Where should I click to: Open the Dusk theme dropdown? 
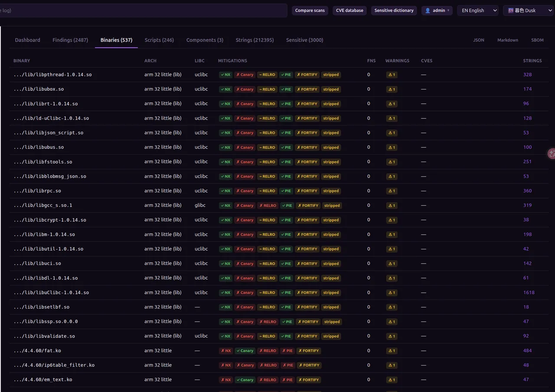pos(528,10)
